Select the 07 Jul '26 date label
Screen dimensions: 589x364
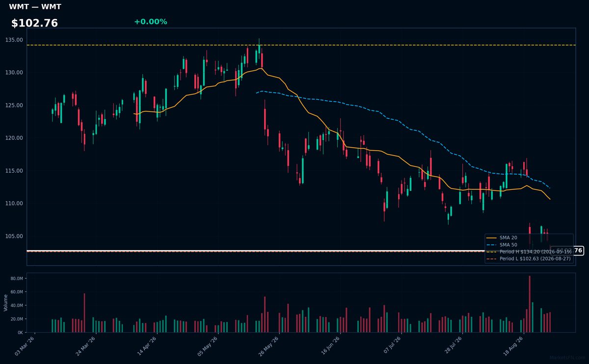(390, 346)
